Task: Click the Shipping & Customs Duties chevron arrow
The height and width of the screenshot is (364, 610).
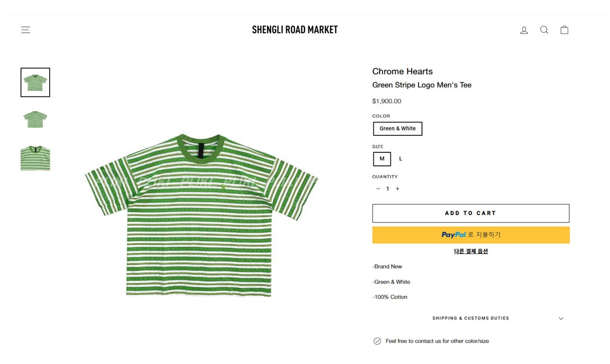Action: point(561,318)
